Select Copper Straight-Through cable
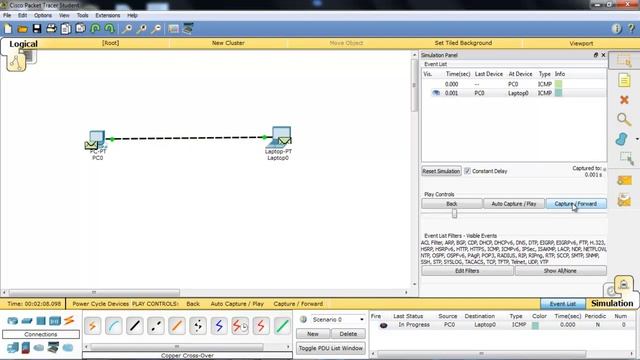This screenshot has width=640, height=360. (x=135, y=326)
